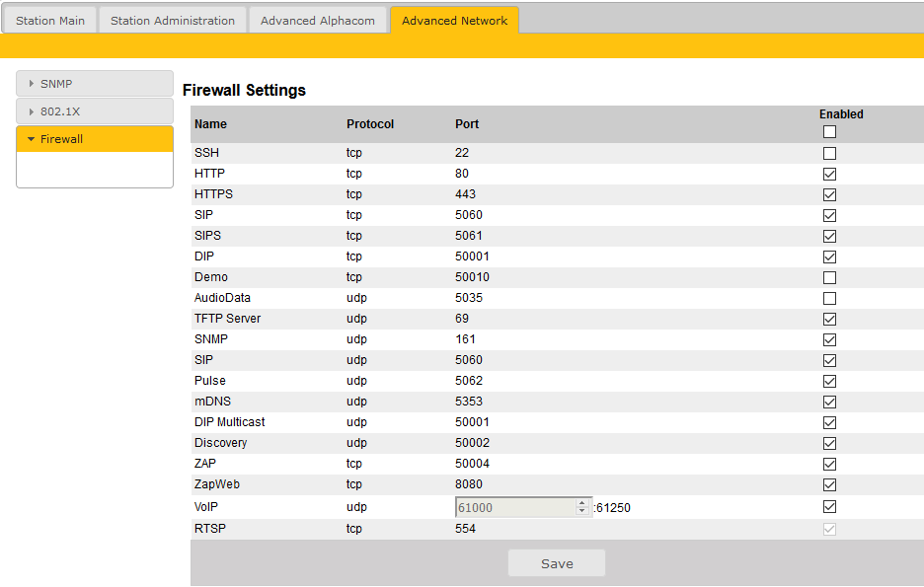The width and height of the screenshot is (924, 587).
Task: Open the Station Main tab
Action: pyautogui.click(x=50, y=20)
